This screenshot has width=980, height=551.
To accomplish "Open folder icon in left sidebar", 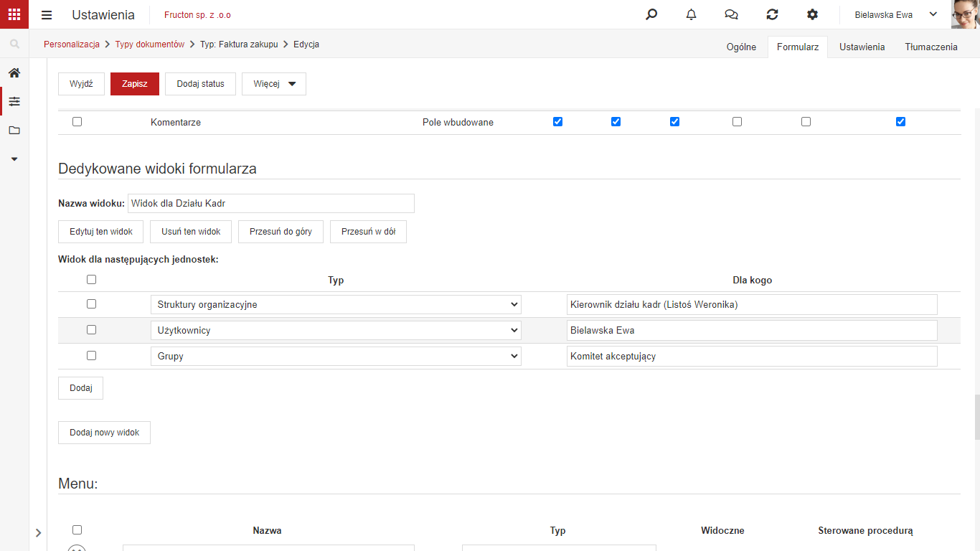I will coord(14,130).
